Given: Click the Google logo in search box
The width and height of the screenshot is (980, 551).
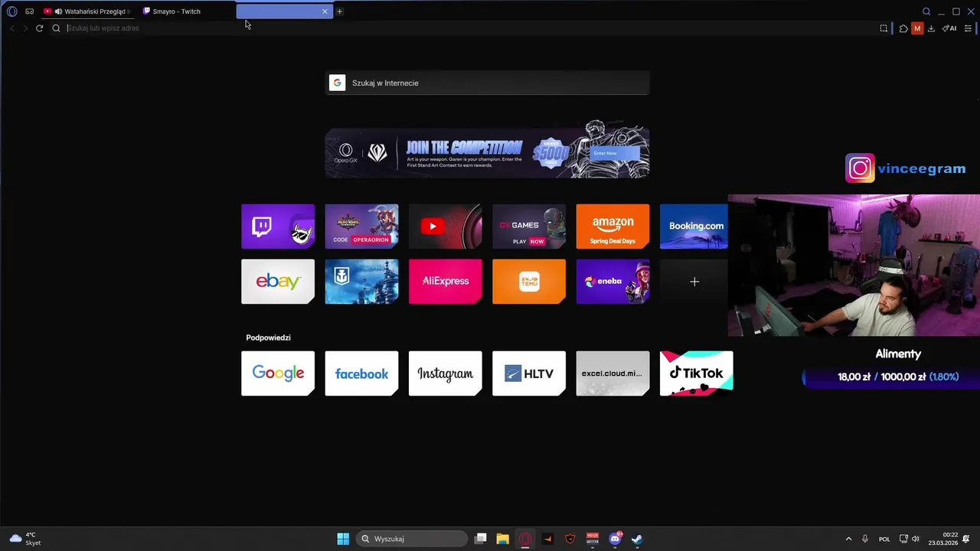Looking at the screenshot, I should click(x=337, y=83).
